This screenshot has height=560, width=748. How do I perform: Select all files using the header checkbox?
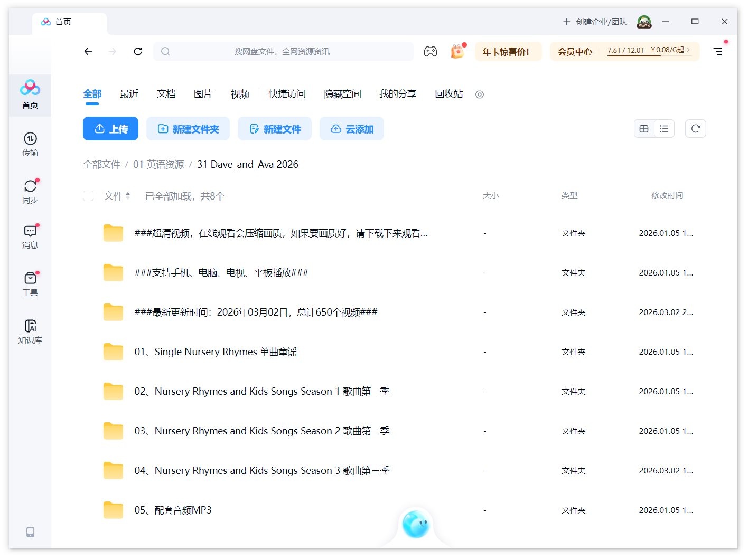pos(88,195)
